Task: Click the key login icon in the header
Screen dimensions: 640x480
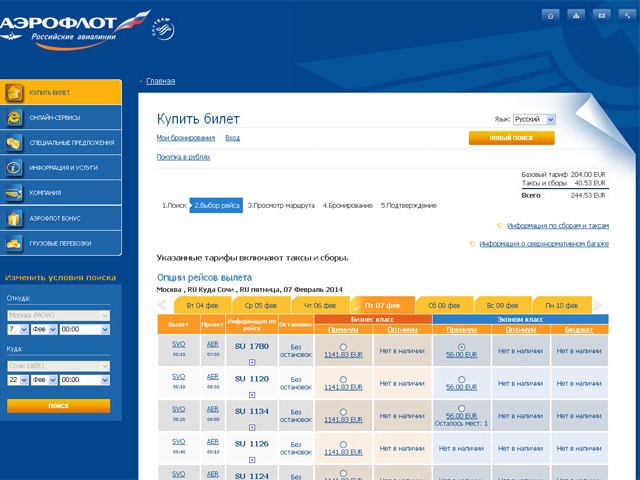Action: pyautogui.click(x=628, y=15)
